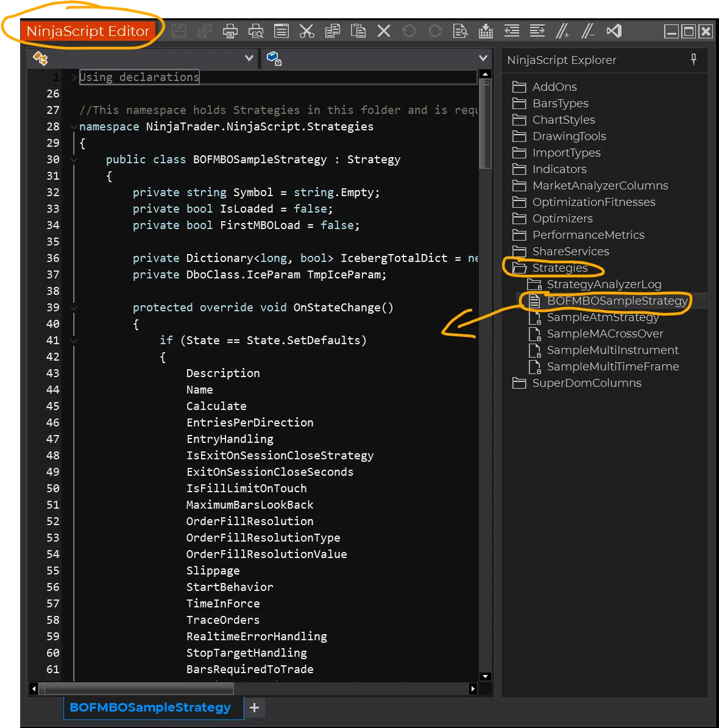The height and width of the screenshot is (728, 719).
Task: Click the horizontal scrollbar thumb
Action: point(136,689)
